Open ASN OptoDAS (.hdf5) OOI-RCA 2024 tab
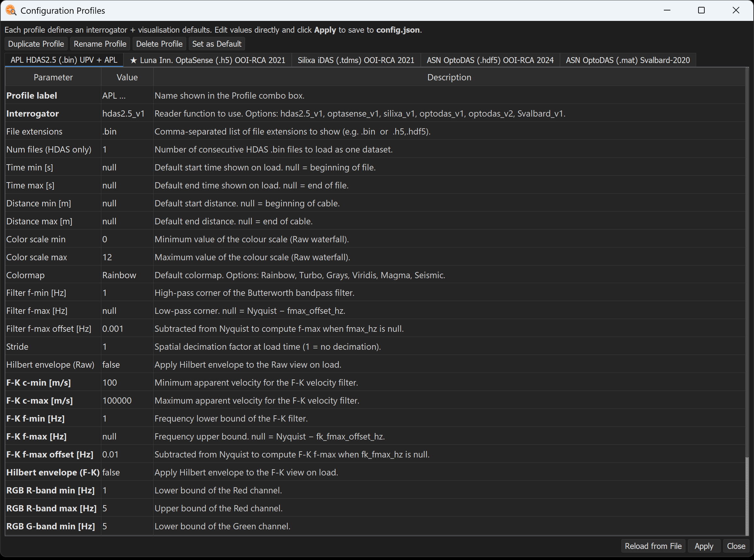The image size is (754, 560). click(490, 60)
